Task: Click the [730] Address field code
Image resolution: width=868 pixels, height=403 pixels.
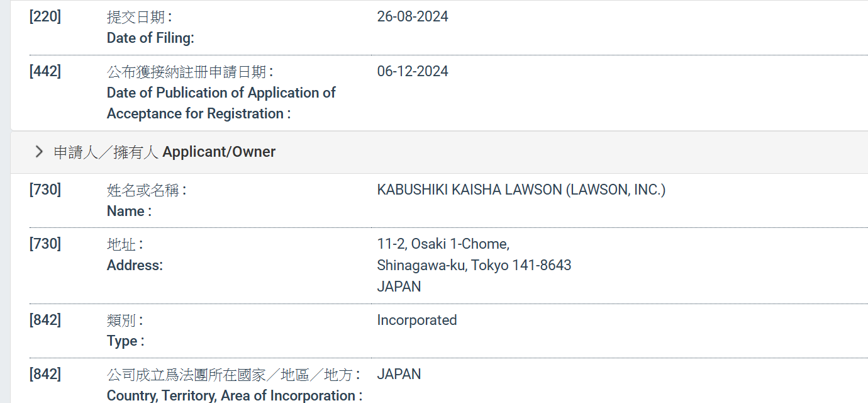Action: (x=45, y=244)
